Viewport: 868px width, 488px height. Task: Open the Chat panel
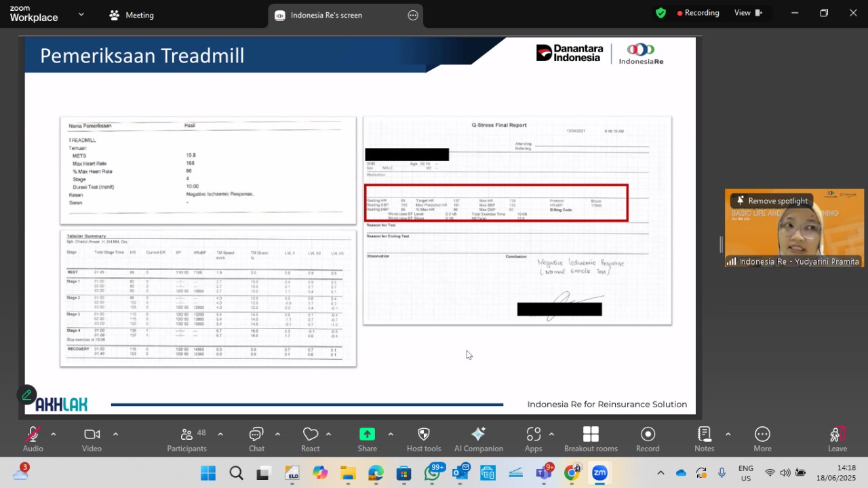256,434
